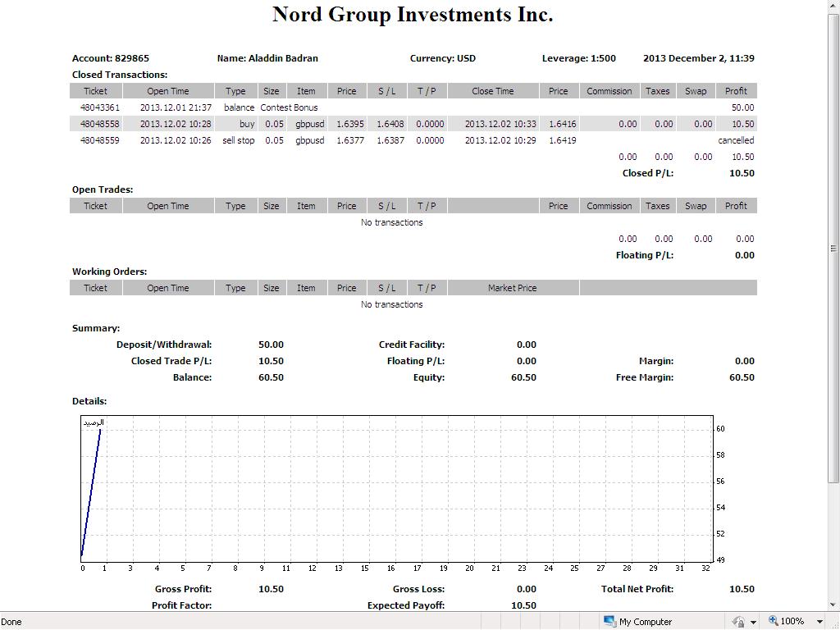The height and width of the screenshot is (630, 840).
Task: Click the Deposit/Withdrawal: label
Action: point(164,345)
